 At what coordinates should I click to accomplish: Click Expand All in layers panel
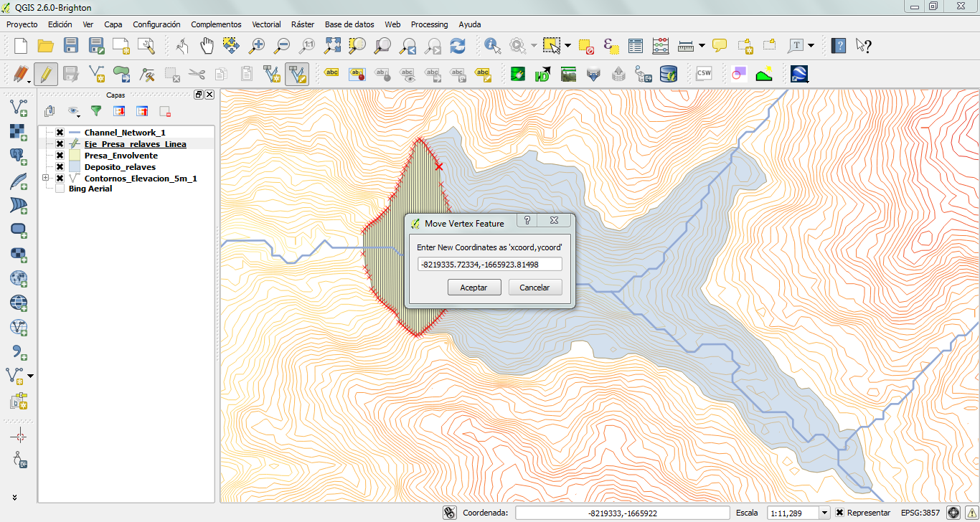tap(119, 110)
